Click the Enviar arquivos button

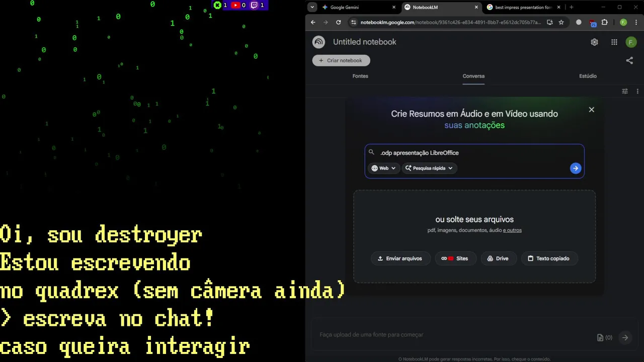click(400, 258)
